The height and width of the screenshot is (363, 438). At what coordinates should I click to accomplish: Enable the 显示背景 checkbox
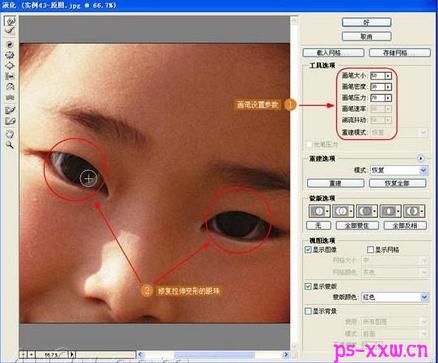308,311
